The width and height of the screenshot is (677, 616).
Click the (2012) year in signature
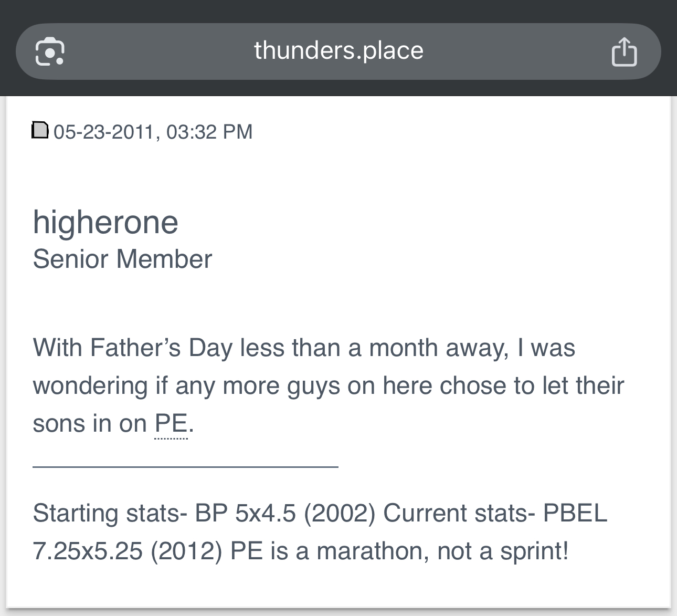(x=187, y=551)
